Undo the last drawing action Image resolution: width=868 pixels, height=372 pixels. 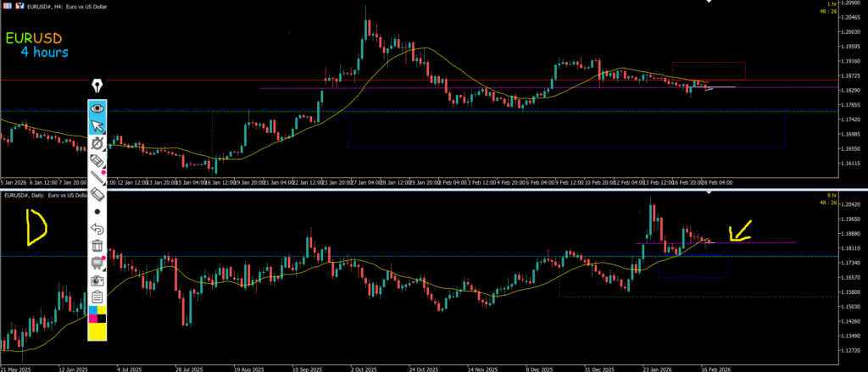coord(98,229)
